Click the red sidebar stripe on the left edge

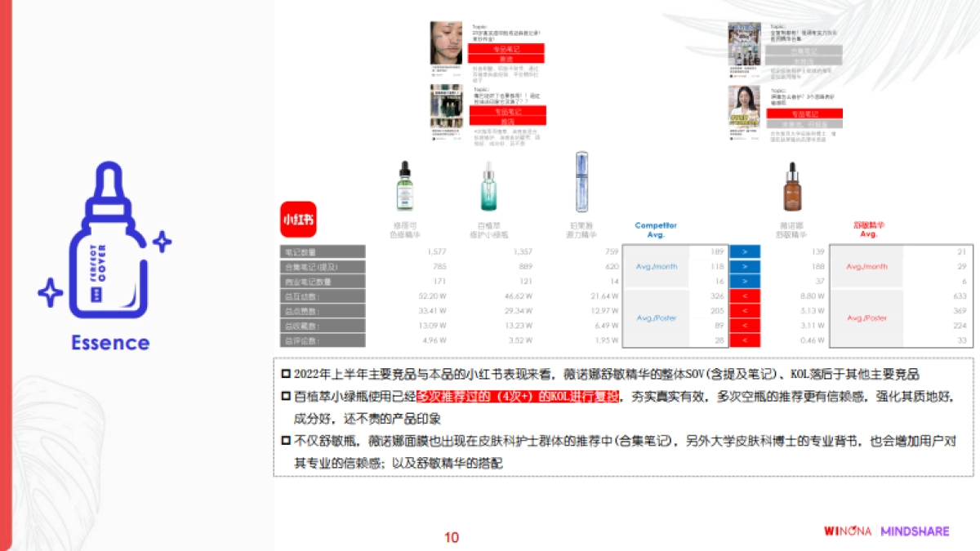point(7,275)
